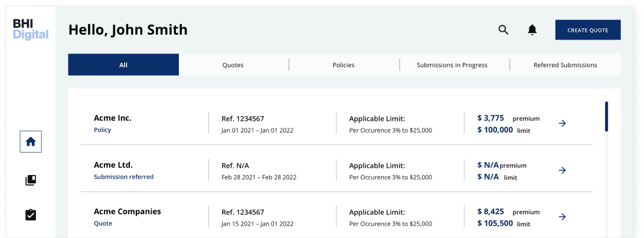Select the All tab
The height and width of the screenshot is (238, 644).
[x=123, y=65]
